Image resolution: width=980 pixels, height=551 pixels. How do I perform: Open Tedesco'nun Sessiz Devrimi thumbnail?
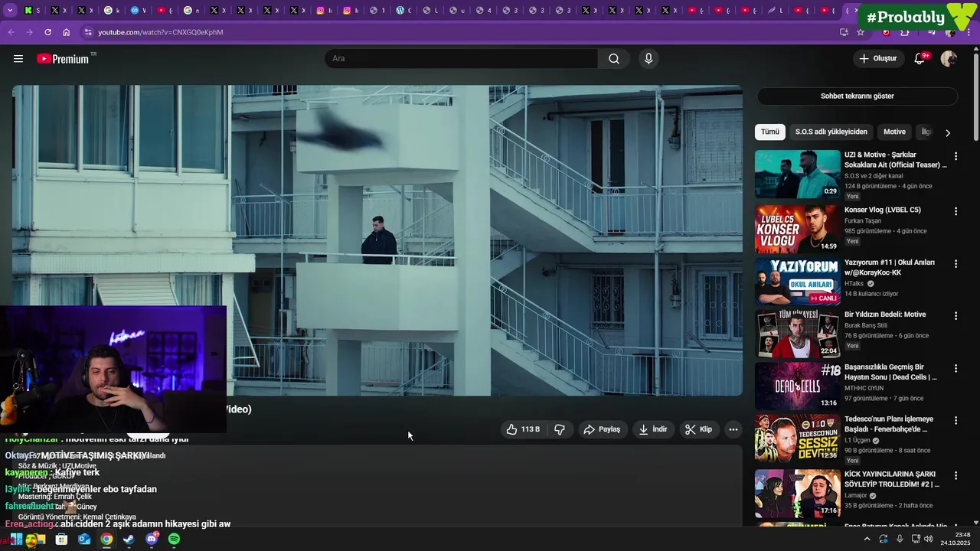pos(797,438)
